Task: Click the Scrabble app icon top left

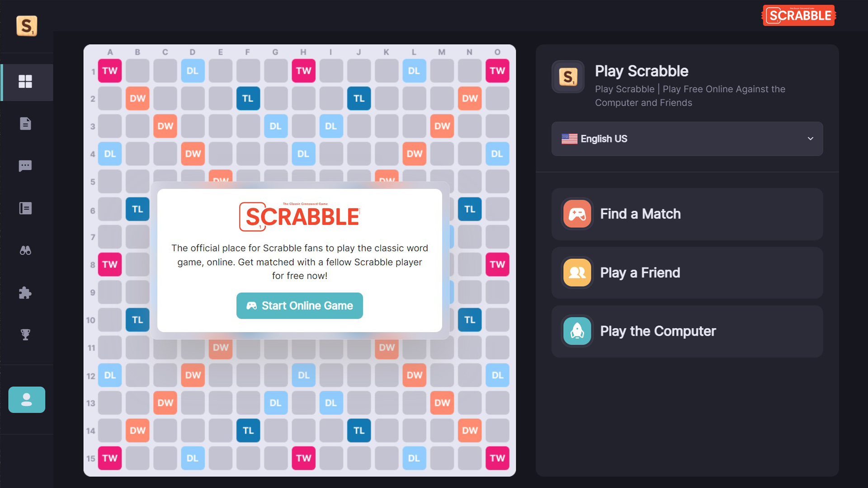Action: click(x=26, y=24)
